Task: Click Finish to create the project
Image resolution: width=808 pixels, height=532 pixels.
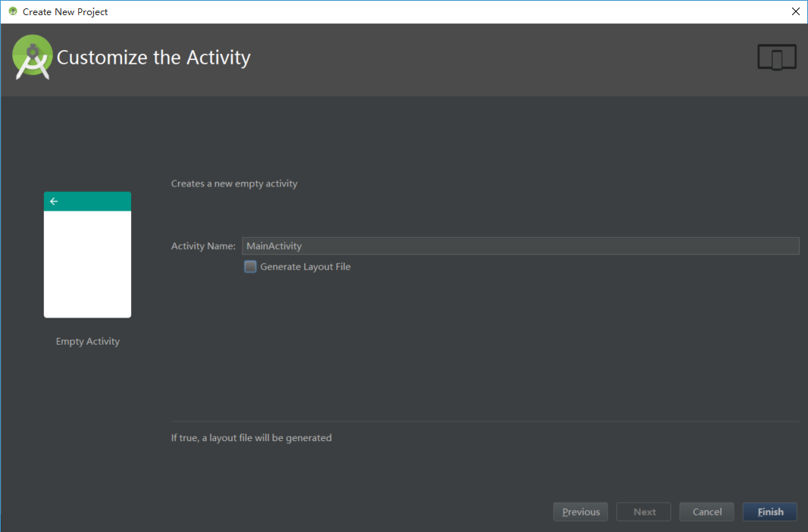Action: coord(770,512)
